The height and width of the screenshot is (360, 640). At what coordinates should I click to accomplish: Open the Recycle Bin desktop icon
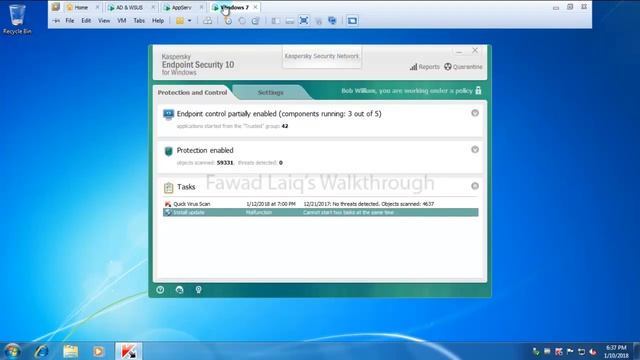coord(17,19)
